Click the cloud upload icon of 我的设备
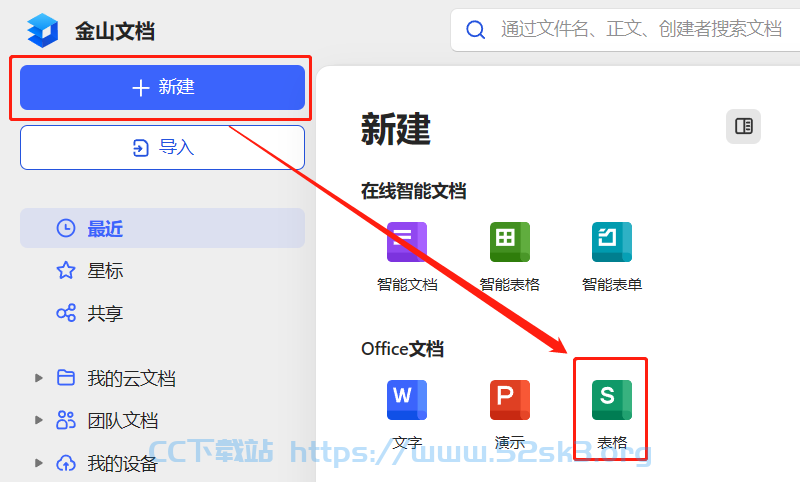The image size is (800, 482). click(x=66, y=463)
